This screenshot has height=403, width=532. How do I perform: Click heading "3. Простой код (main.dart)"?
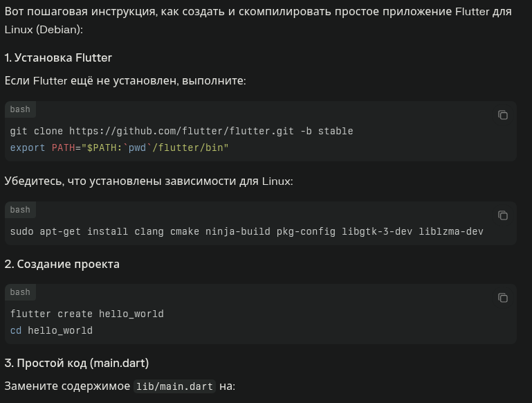(x=77, y=363)
